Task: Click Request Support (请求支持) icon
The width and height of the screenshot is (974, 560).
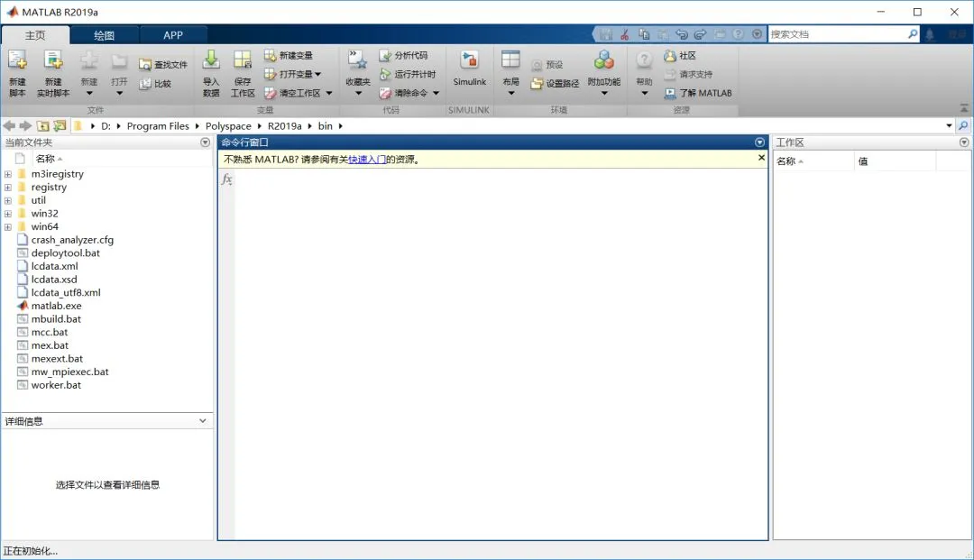Action: click(x=669, y=74)
